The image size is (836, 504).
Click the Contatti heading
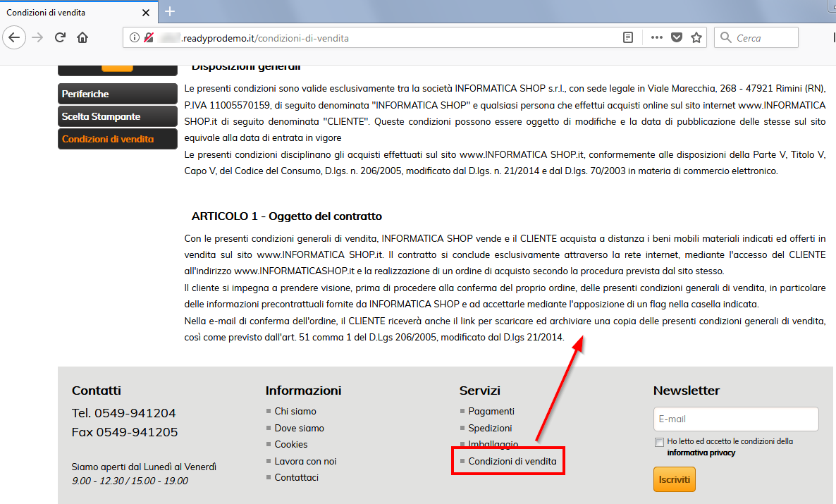[97, 391]
